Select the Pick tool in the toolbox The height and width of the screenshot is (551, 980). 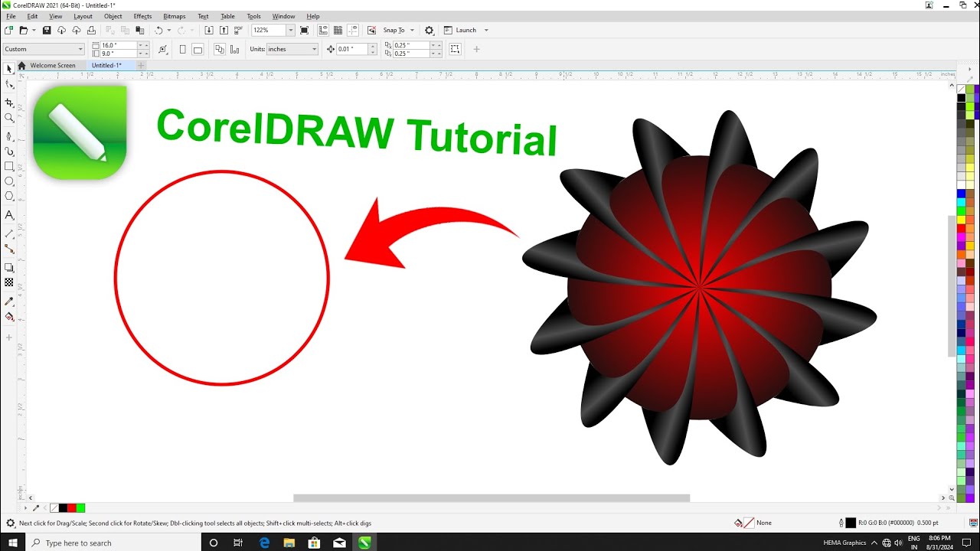coord(9,69)
